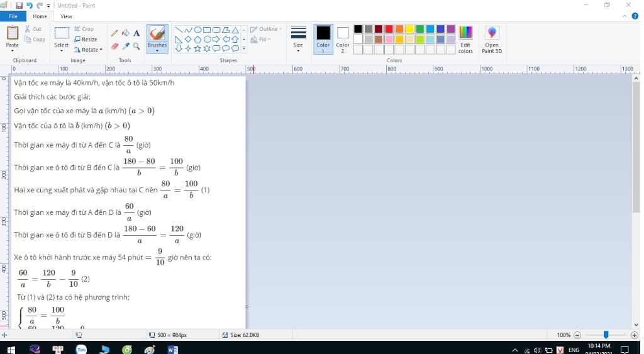Screen dimensions: 644x354
Task: Expand the Shapes gallery
Action: point(244,49)
